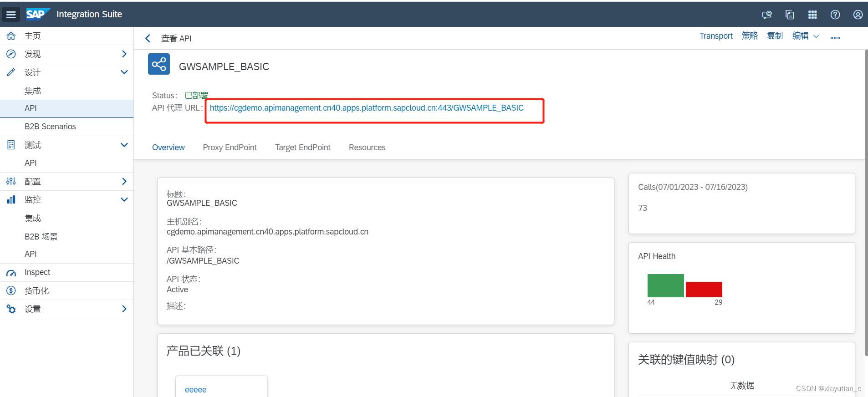This screenshot has width=868, height=397.
Task: Toggle the hamburger navigation menu
Action: tap(11, 15)
